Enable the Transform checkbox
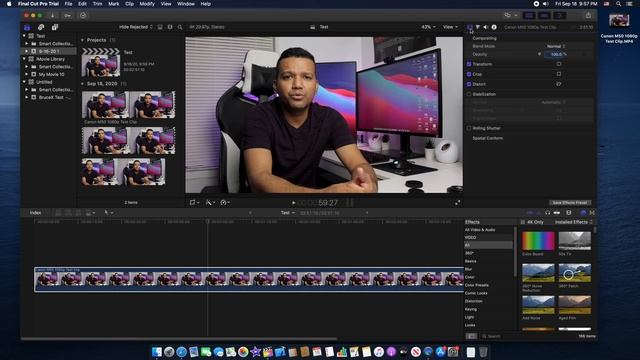Image resolution: width=640 pixels, height=360 pixels. pyautogui.click(x=469, y=64)
